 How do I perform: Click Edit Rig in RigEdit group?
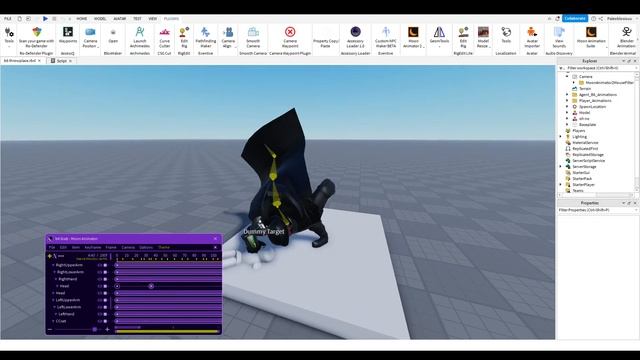(x=184, y=37)
